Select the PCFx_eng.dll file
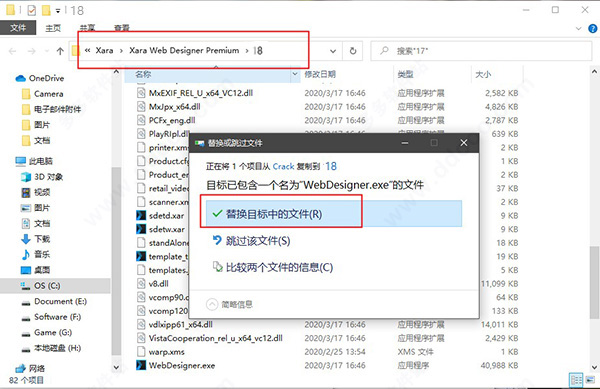 coord(171,120)
